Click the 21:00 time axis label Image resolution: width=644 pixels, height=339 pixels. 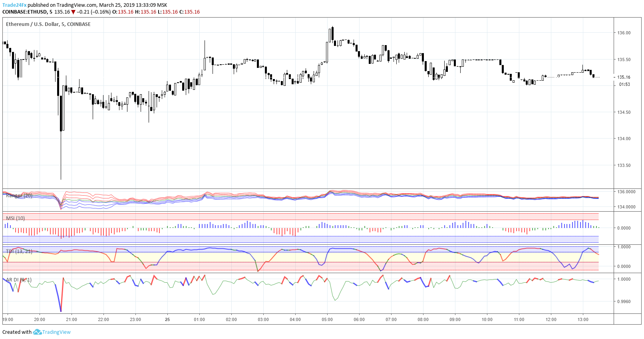(x=72, y=319)
